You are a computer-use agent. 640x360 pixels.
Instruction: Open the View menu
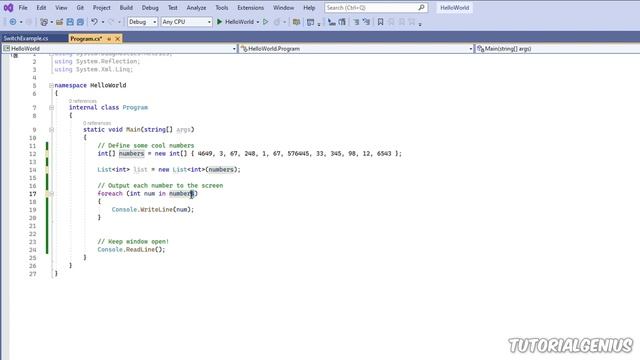coord(61,7)
